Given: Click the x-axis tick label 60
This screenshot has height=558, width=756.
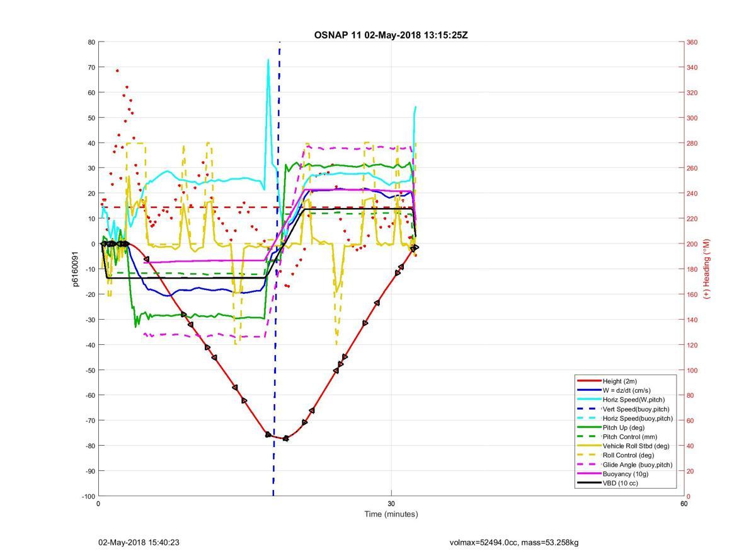Looking at the screenshot, I should tap(684, 503).
